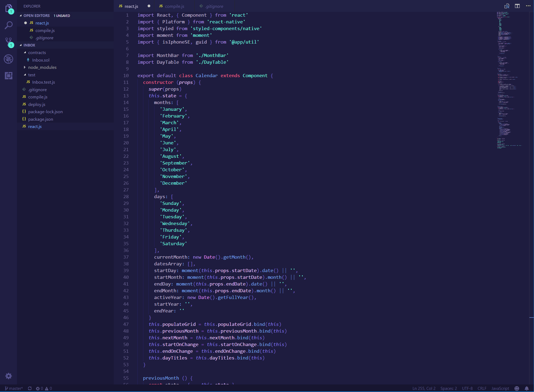
Task: Switch to the compile.js tab
Action: coord(174,6)
